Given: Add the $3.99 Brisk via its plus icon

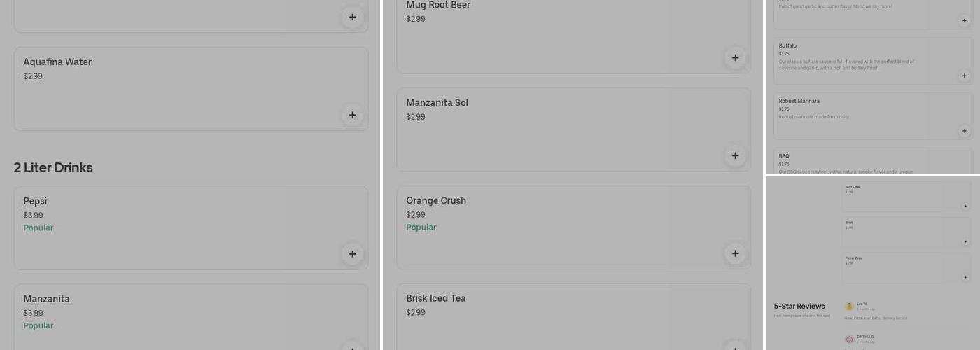Looking at the screenshot, I should pyautogui.click(x=965, y=242).
